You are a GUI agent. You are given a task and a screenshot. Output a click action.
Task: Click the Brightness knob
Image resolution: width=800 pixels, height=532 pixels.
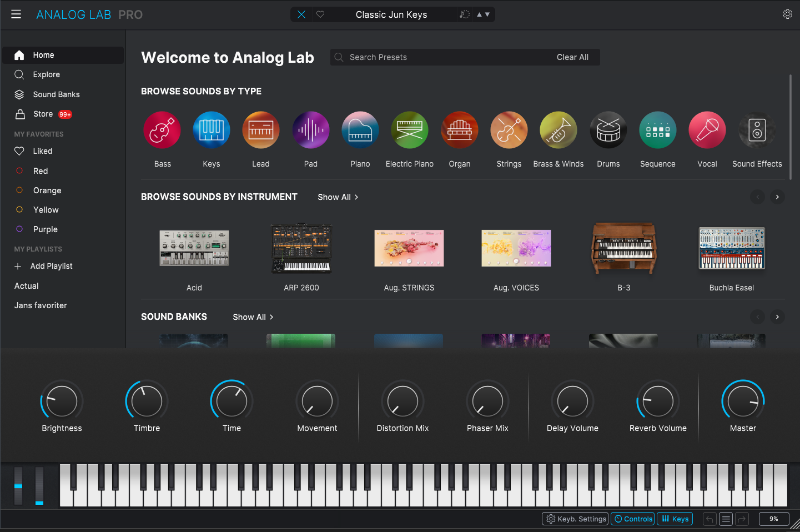click(62, 401)
